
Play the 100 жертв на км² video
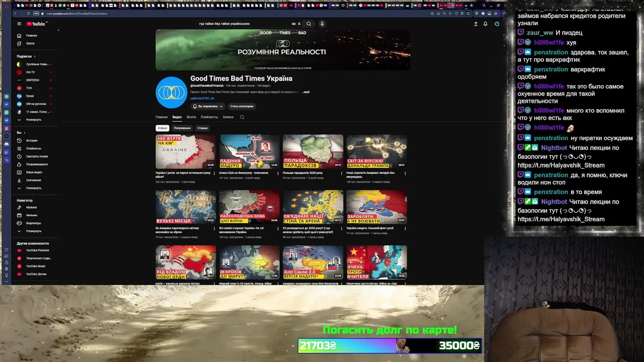pyautogui.click(x=186, y=151)
